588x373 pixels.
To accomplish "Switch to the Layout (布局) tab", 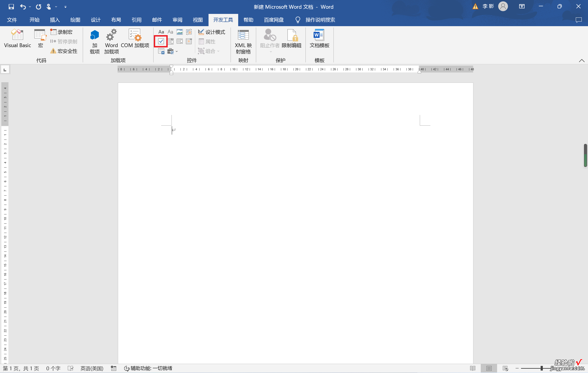I will (x=116, y=20).
